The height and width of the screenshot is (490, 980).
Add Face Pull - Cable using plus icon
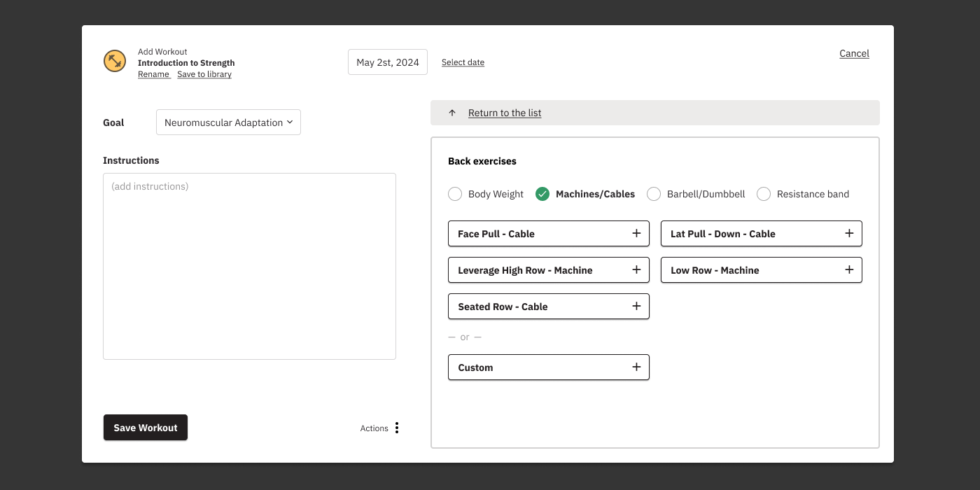pos(636,233)
